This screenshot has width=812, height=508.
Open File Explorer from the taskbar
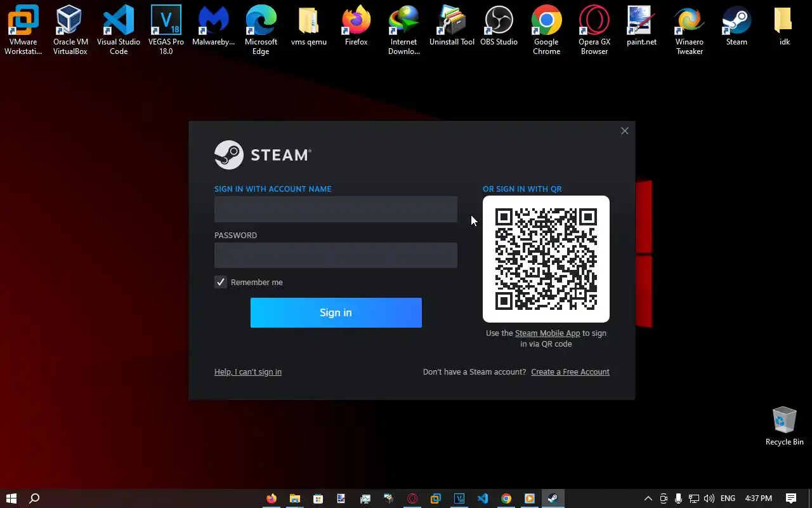pos(295,498)
